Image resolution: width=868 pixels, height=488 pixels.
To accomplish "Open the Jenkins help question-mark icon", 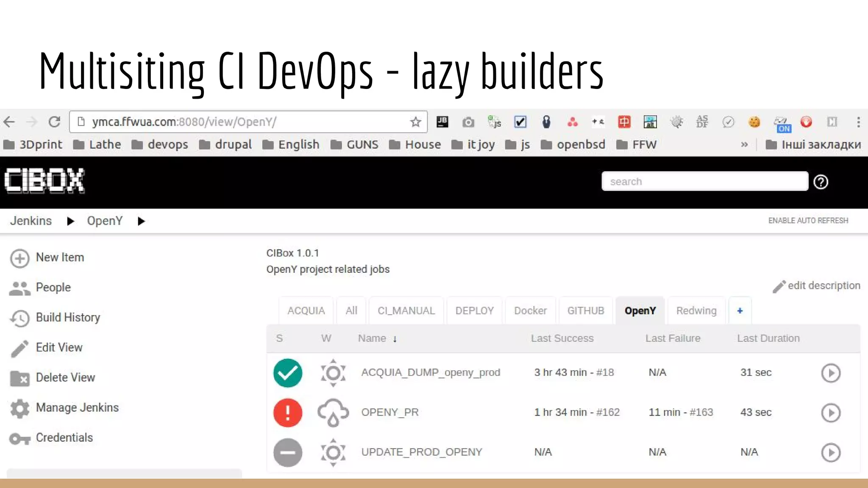I will [x=821, y=182].
